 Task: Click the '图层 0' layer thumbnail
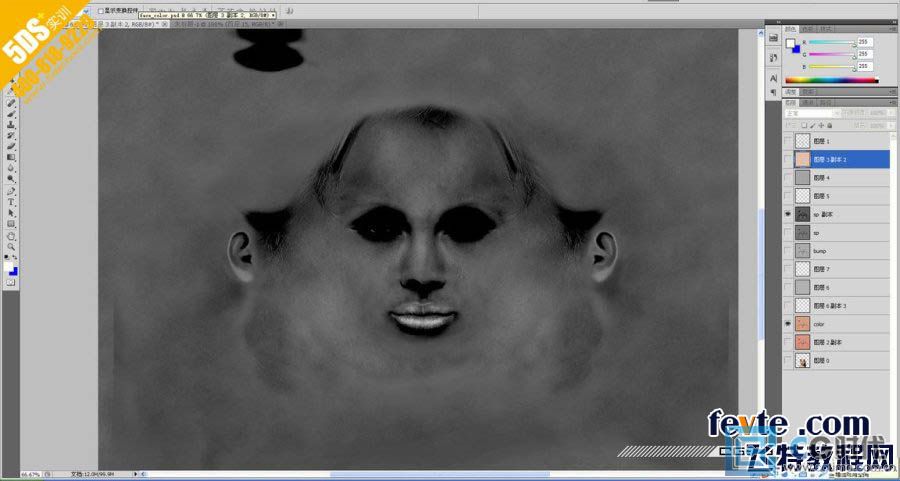click(x=802, y=361)
